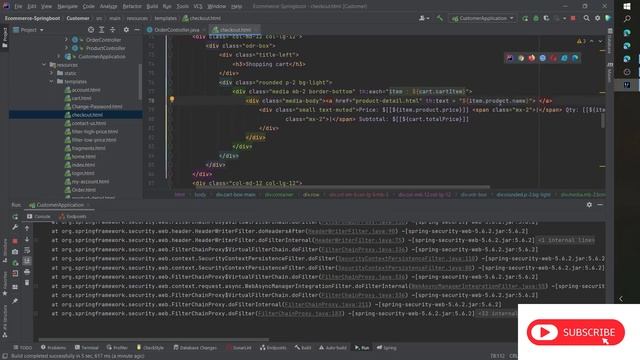Clear console with trash icon
The image size is (640, 360).
click(27, 282)
